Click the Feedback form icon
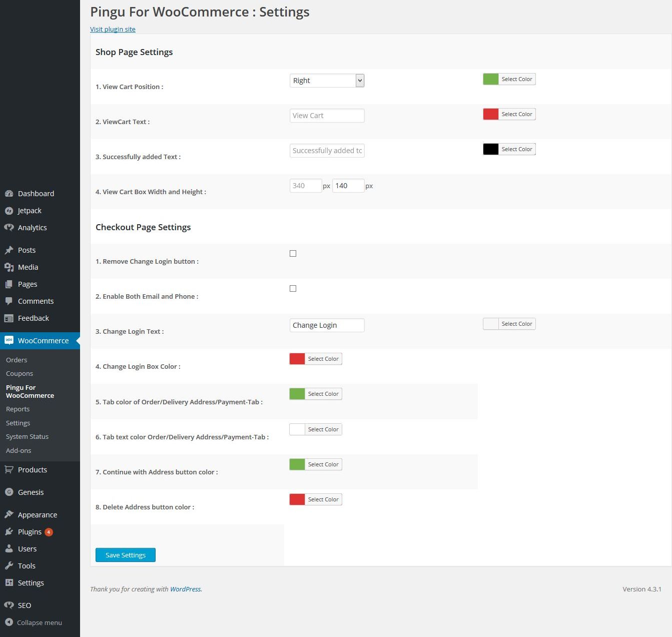Viewport: 672px width, 637px height. 9,318
